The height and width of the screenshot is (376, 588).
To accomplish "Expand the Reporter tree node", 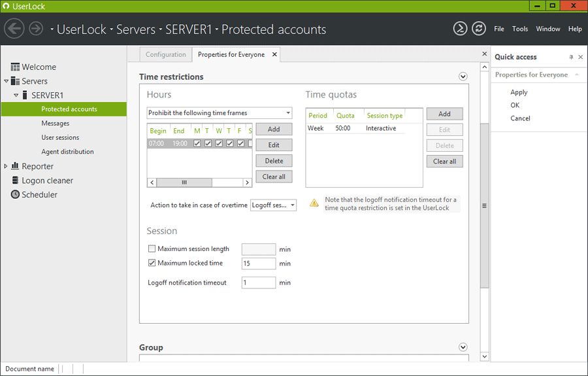I will (x=6, y=166).
